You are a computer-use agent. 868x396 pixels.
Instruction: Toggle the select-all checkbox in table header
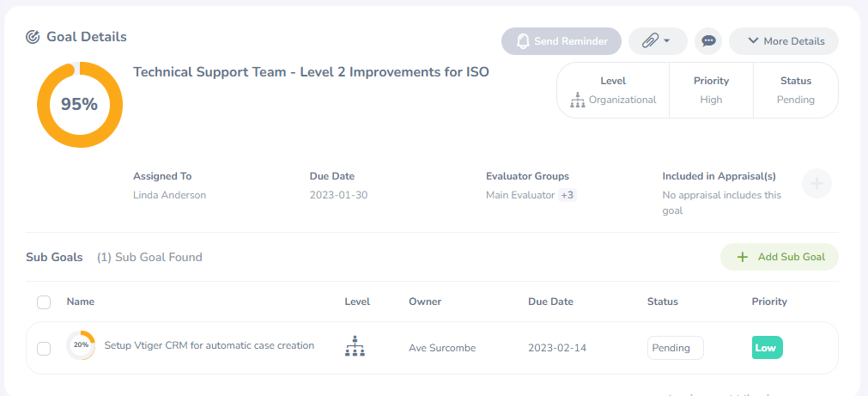44,302
